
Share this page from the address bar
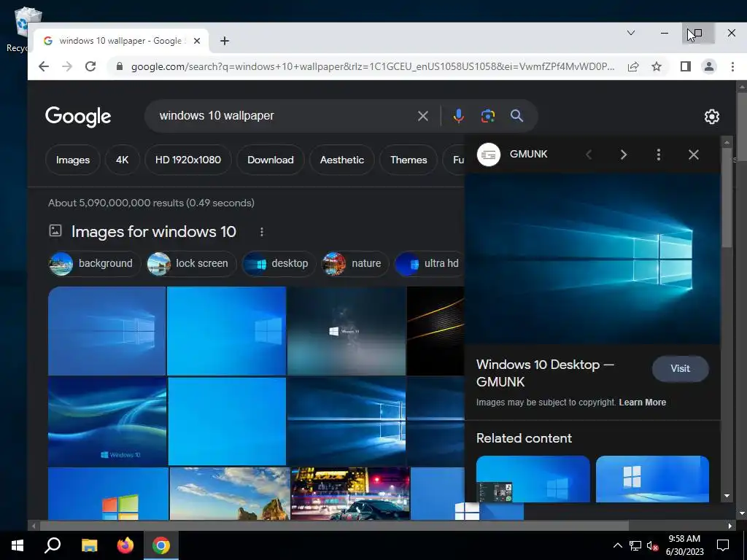pos(633,66)
